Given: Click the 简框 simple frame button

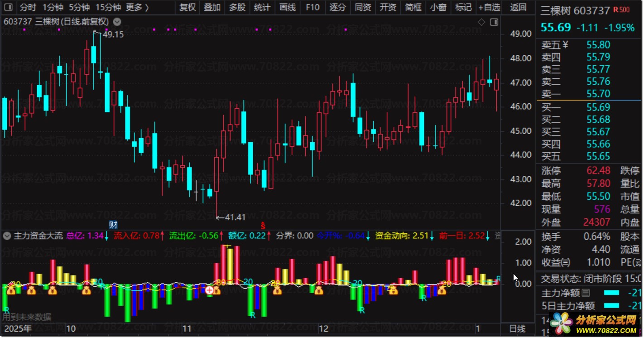Looking at the screenshot, I should click(x=413, y=7).
